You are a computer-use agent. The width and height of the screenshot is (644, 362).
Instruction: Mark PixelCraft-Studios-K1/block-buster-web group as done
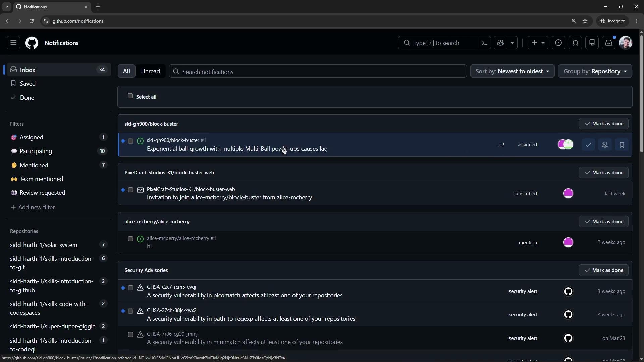point(604,173)
